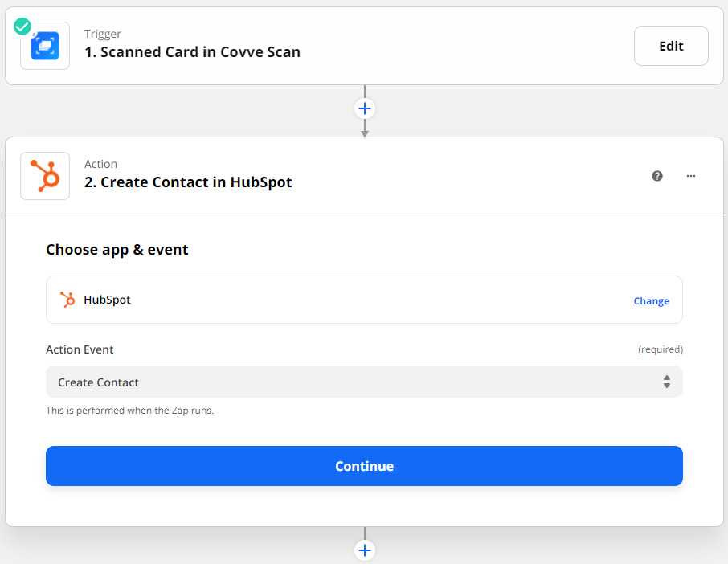728x564 pixels.
Task: Add a step after the trigger
Action: pos(365,108)
